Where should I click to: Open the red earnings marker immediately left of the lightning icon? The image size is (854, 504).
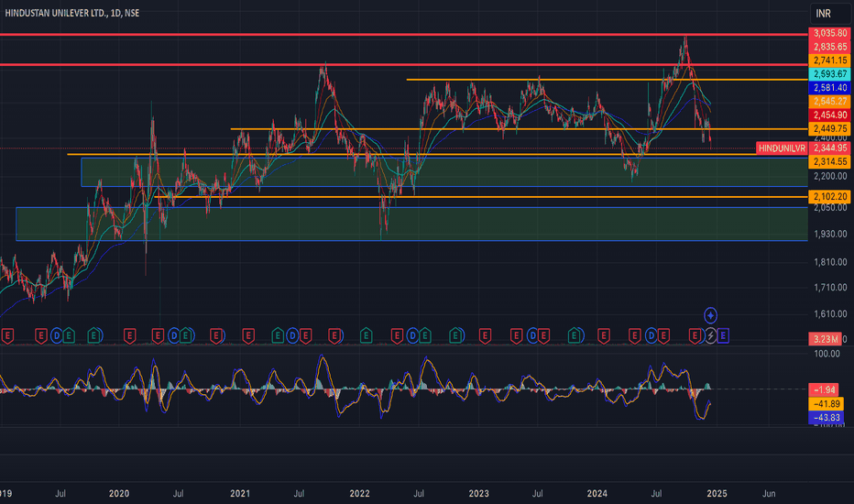click(x=695, y=335)
